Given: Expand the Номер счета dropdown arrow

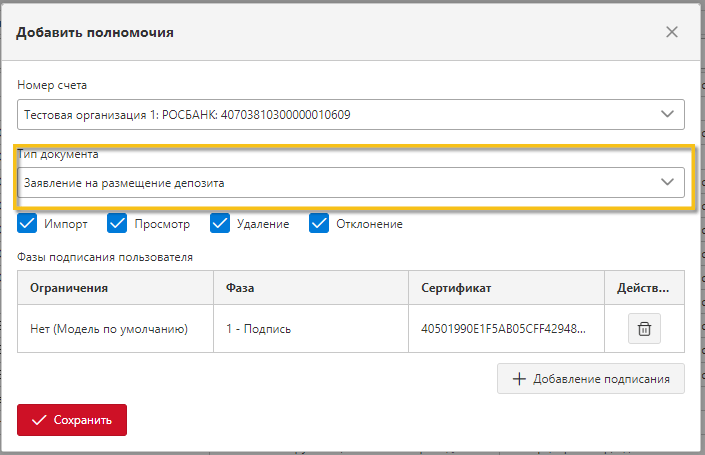Looking at the screenshot, I should [x=667, y=114].
